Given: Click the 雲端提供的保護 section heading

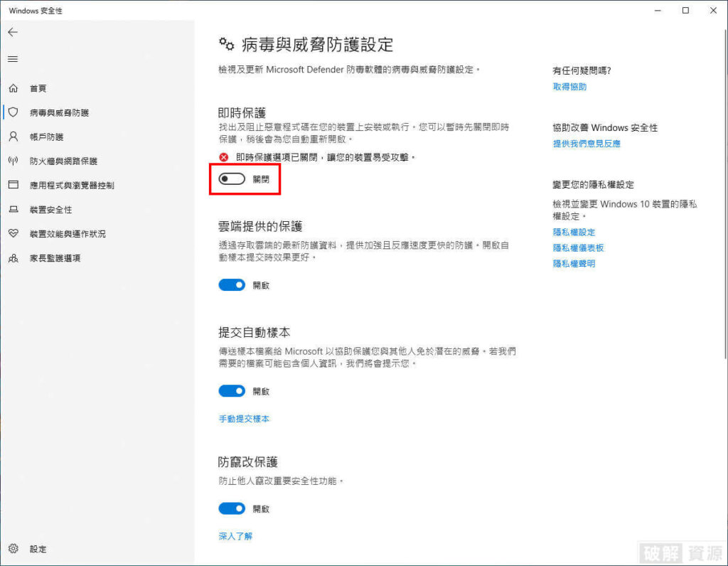Looking at the screenshot, I should tap(260, 226).
